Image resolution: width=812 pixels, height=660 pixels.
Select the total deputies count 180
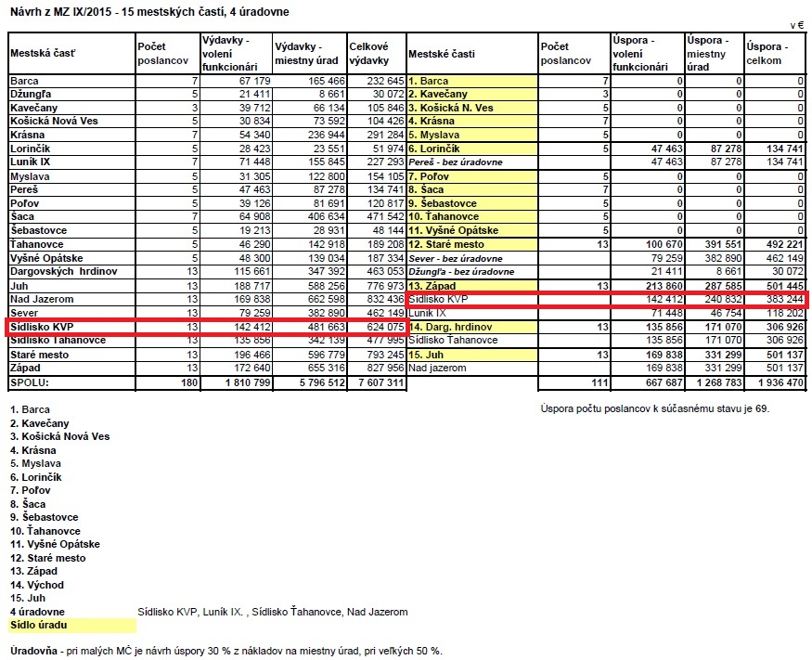click(189, 382)
